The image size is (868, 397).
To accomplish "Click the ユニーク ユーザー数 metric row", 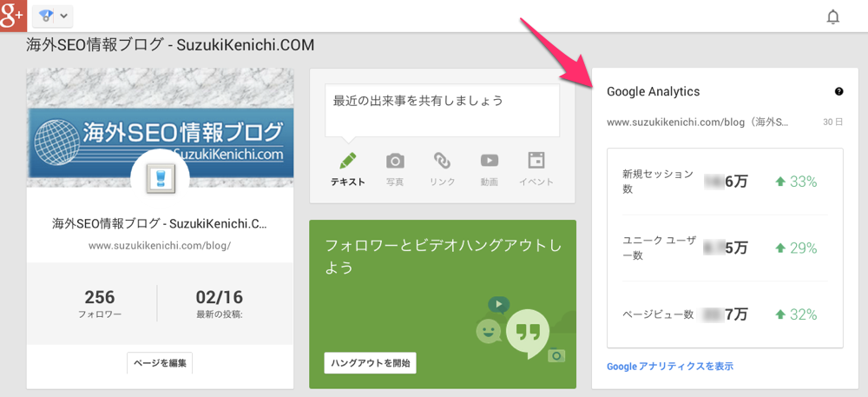I will click(x=725, y=248).
